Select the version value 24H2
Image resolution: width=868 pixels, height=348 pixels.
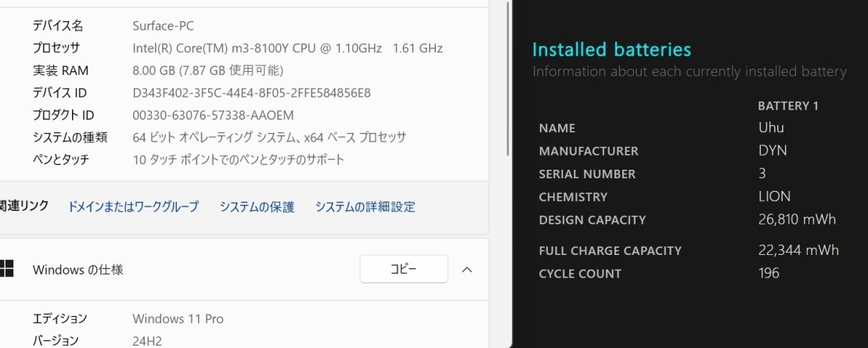(x=147, y=341)
